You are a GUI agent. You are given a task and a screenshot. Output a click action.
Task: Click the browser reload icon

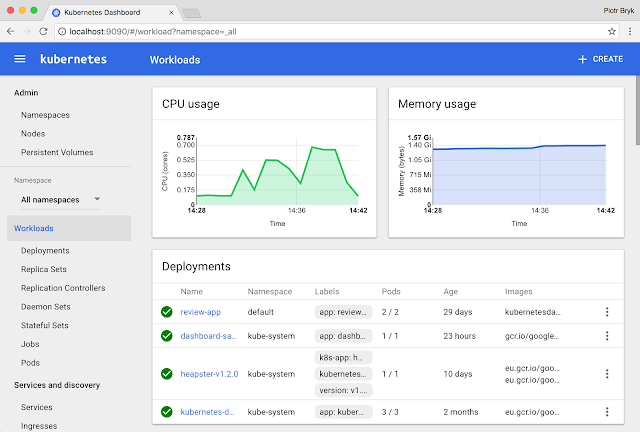43,31
